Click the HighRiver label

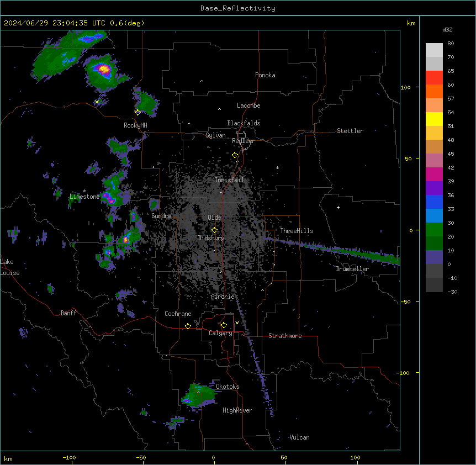pos(237,410)
